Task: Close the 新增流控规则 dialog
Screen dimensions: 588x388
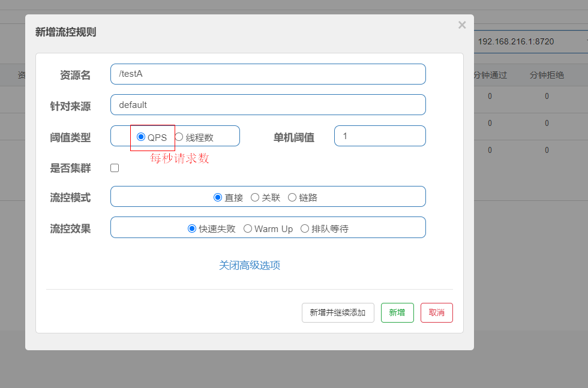Action: 462,25
